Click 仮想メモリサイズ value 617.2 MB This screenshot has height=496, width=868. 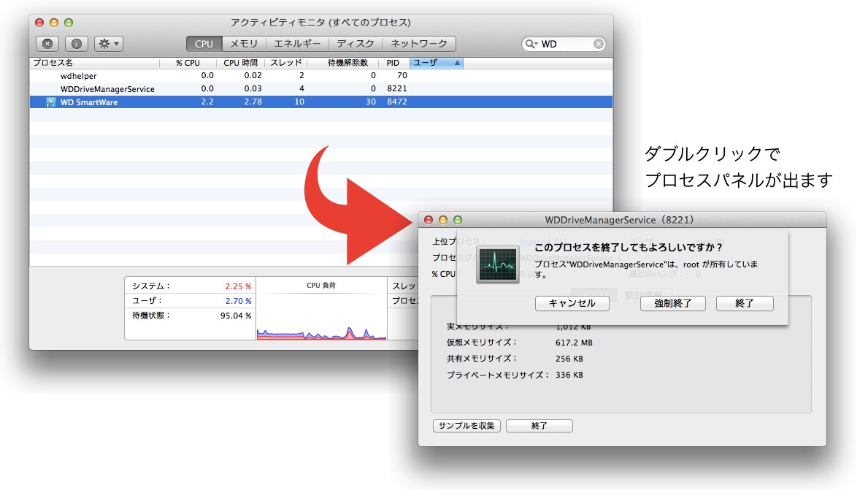point(574,343)
